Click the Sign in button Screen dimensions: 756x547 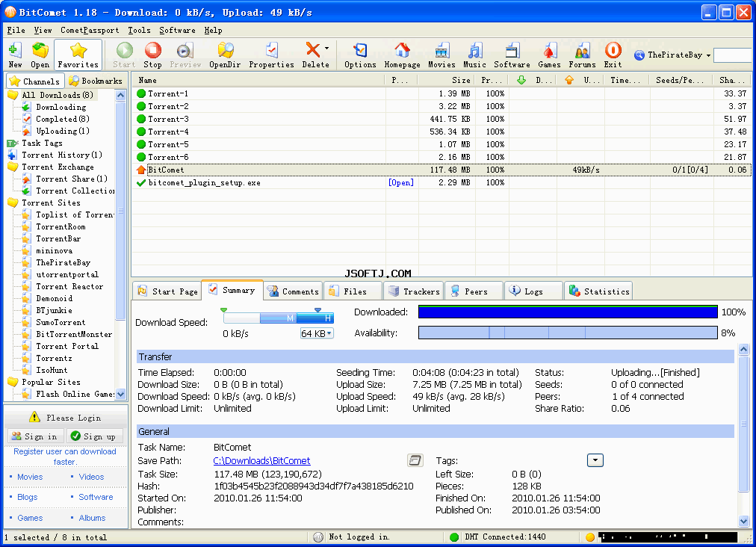pyautogui.click(x=35, y=436)
